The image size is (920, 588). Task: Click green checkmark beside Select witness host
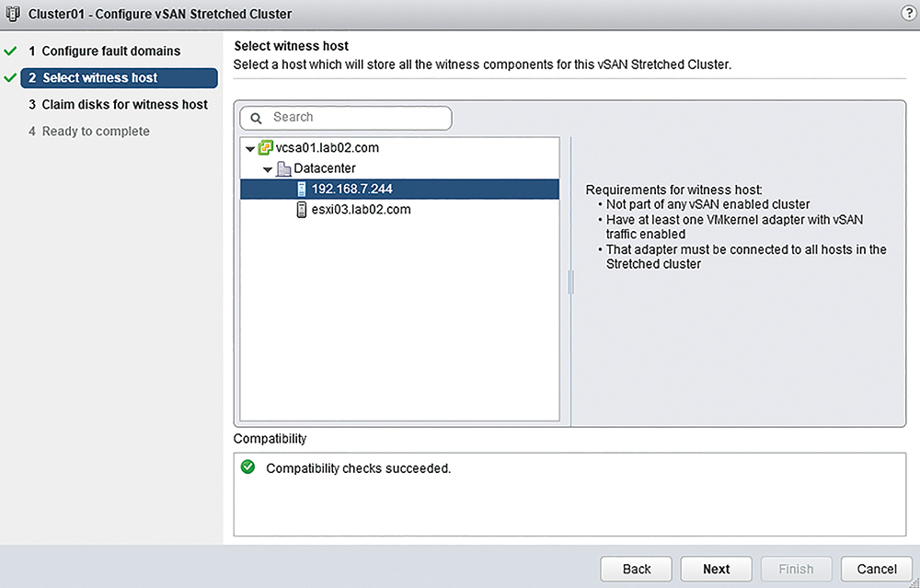coord(10,77)
